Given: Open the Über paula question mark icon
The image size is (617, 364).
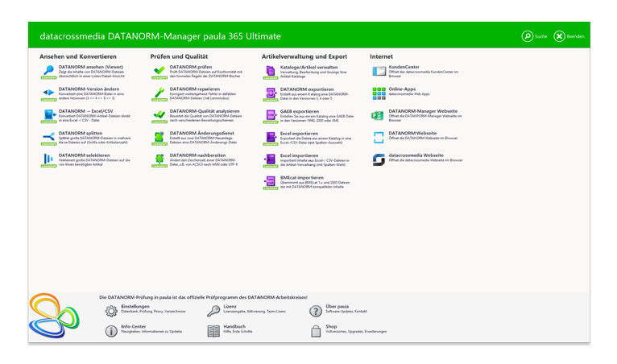Looking at the screenshot, I should (x=316, y=312).
